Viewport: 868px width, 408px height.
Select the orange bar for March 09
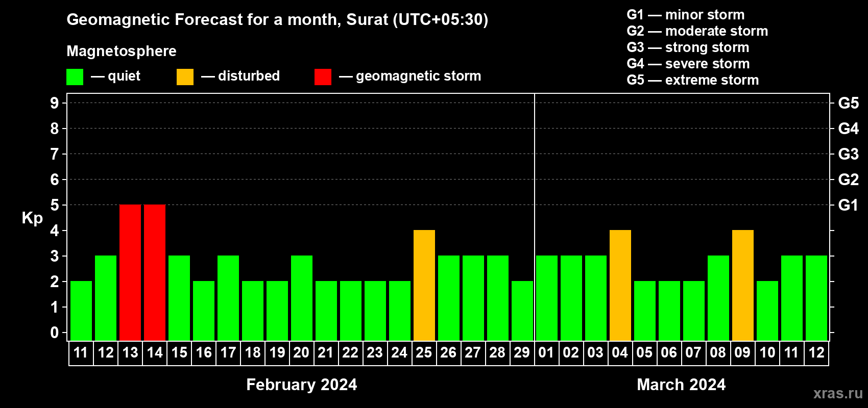(743, 285)
